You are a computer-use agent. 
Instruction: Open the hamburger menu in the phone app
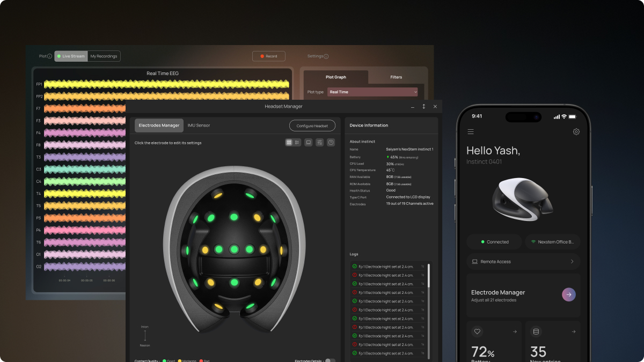pos(471,131)
